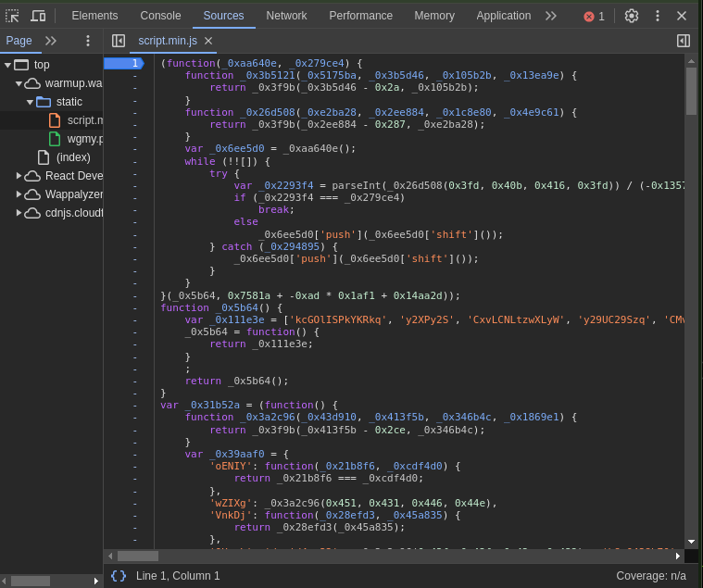Select the Sources tab
The height and width of the screenshot is (588, 703).
(x=223, y=16)
